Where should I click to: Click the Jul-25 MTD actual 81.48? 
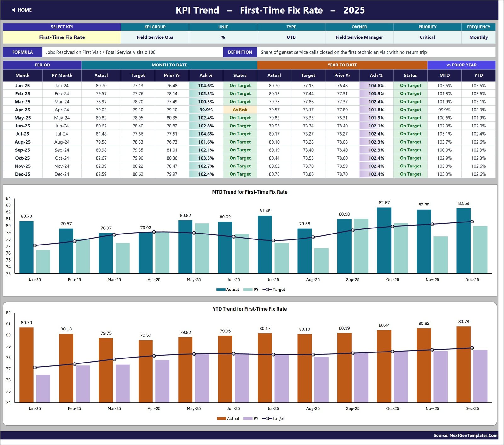101,134
